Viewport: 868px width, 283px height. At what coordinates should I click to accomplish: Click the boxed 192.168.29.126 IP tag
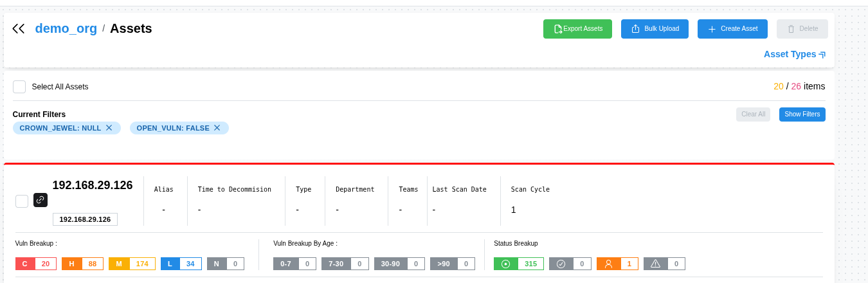coord(85,219)
